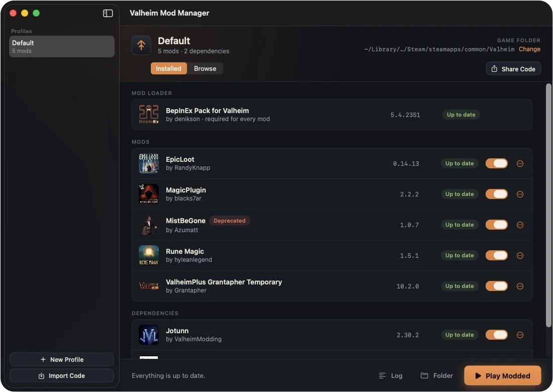Switch to the Installed tab
The width and height of the screenshot is (553, 392).
coord(168,69)
